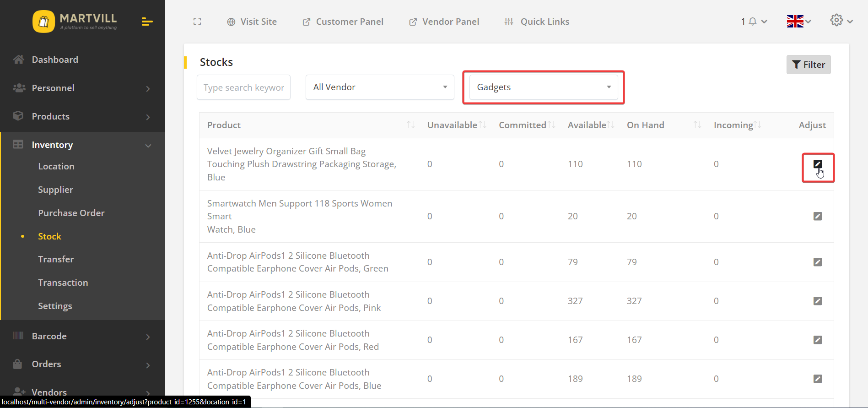The image size is (868, 408).
Task: Open the All Vendor dropdown
Action: pyautogui.click(x=379, y=87)
